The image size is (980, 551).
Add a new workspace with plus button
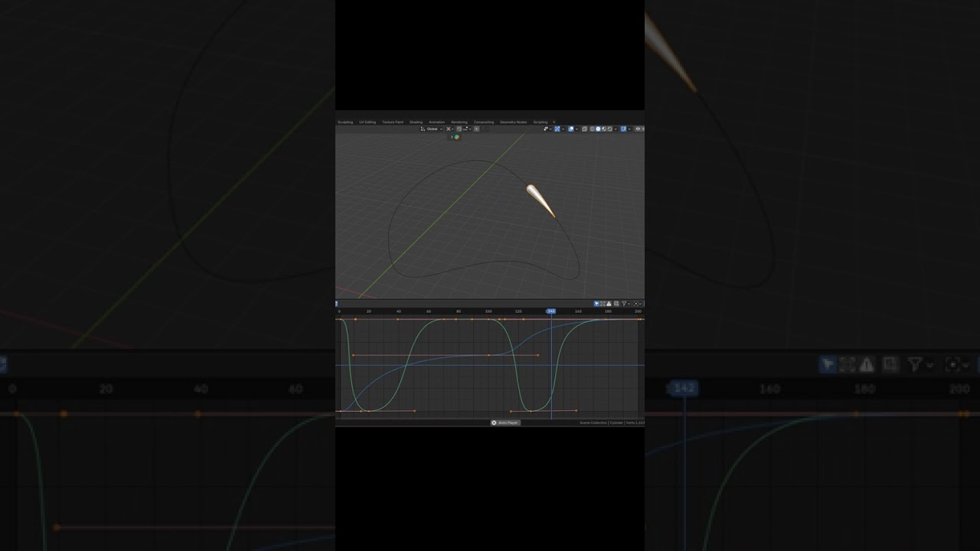[x=554, y=122]
